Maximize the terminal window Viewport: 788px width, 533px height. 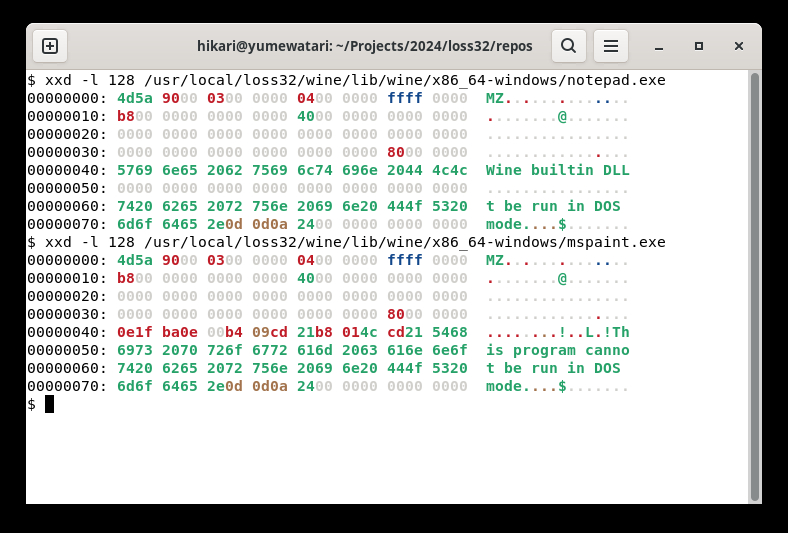(x=699, y=46)
